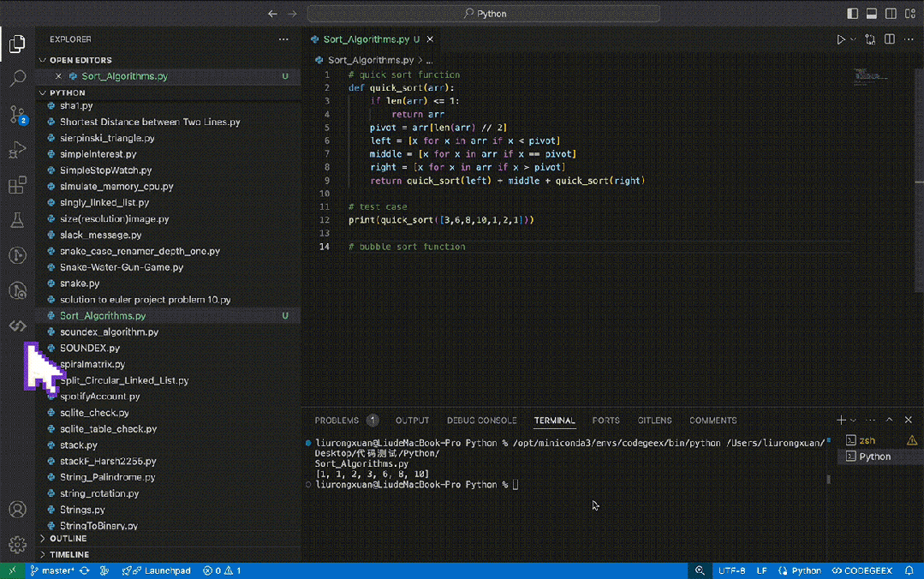Click the Run Python File play button
The width and height of the screenshot is (924, 579).
(x=841, y=39)
